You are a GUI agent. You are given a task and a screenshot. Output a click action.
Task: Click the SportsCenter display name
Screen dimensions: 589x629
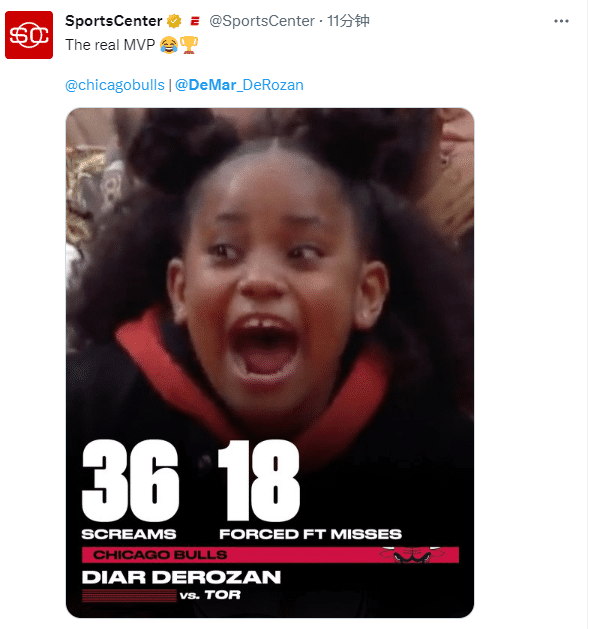(x=114, y=21)
